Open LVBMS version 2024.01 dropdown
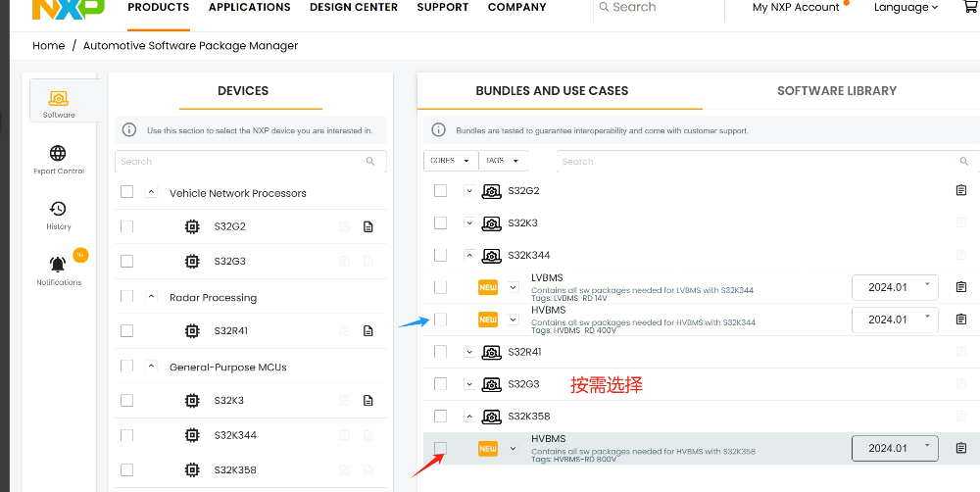The height and width of the screenshot is (492, 980). [x=895, y=288]
